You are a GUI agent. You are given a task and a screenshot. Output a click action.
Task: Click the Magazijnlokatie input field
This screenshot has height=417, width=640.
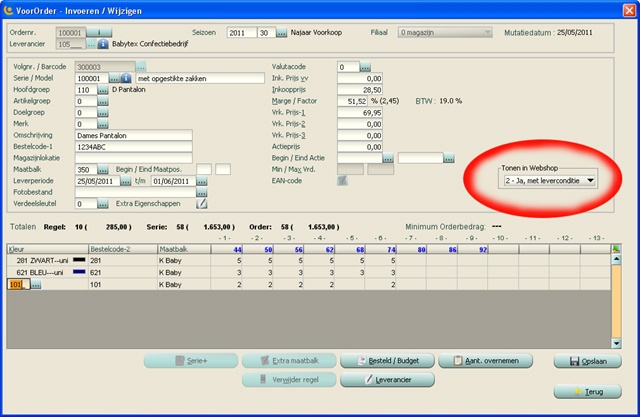134,158
